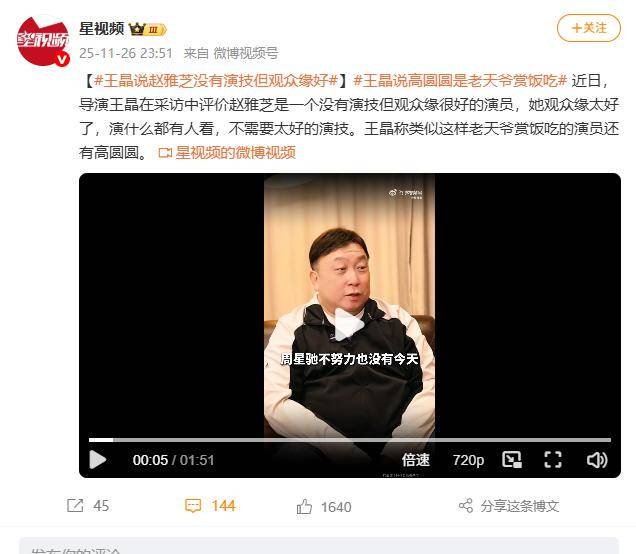
Task: Click the comment input box at bottom
Action: (x=319, y=546)
